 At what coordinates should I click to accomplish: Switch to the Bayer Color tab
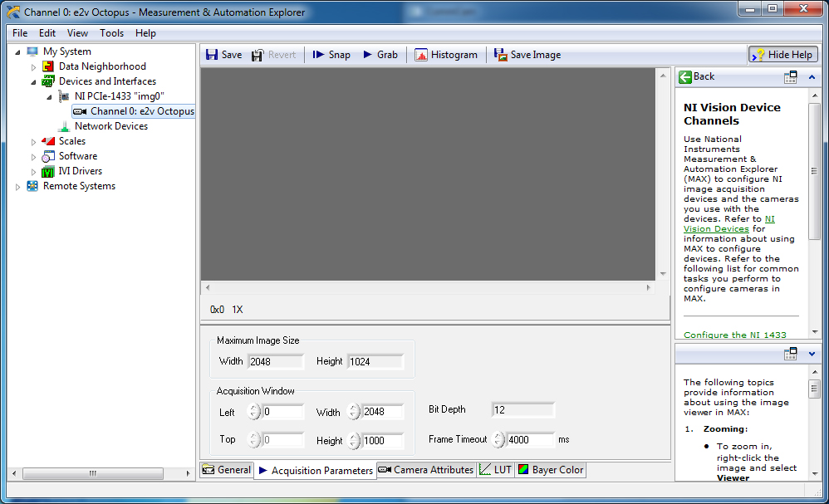coord(551,470)
